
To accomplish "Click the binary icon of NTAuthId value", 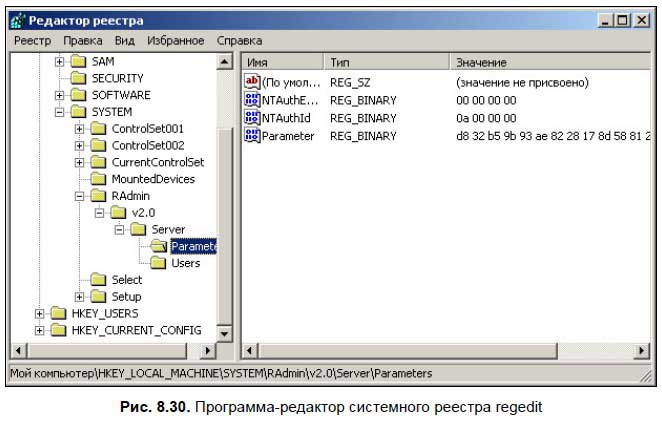I will pos(252,118).
